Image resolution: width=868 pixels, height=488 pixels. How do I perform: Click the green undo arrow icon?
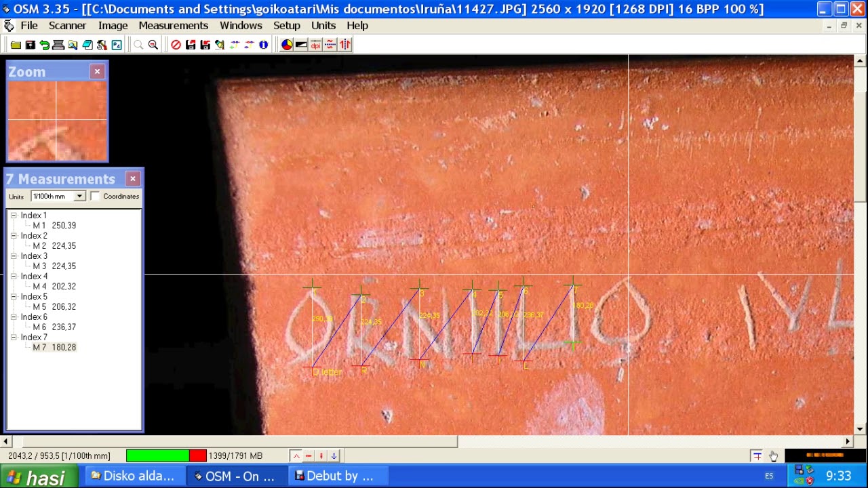click(44, 45)
